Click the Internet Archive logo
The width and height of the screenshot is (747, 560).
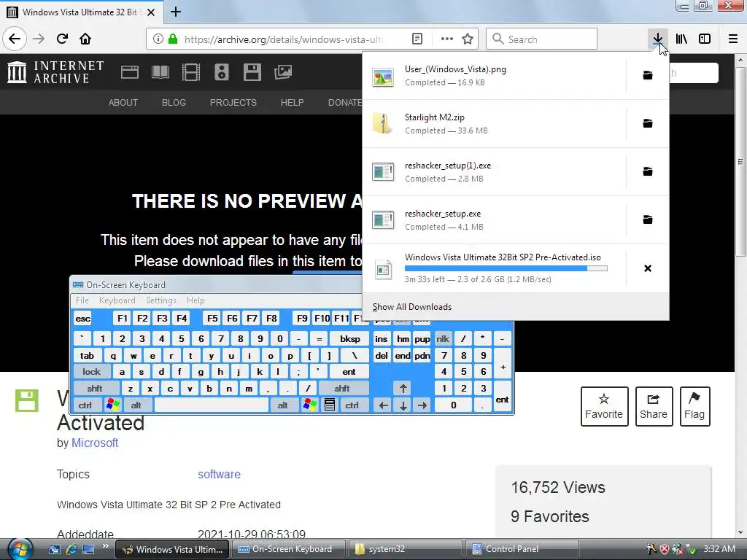tap(55, 72)
